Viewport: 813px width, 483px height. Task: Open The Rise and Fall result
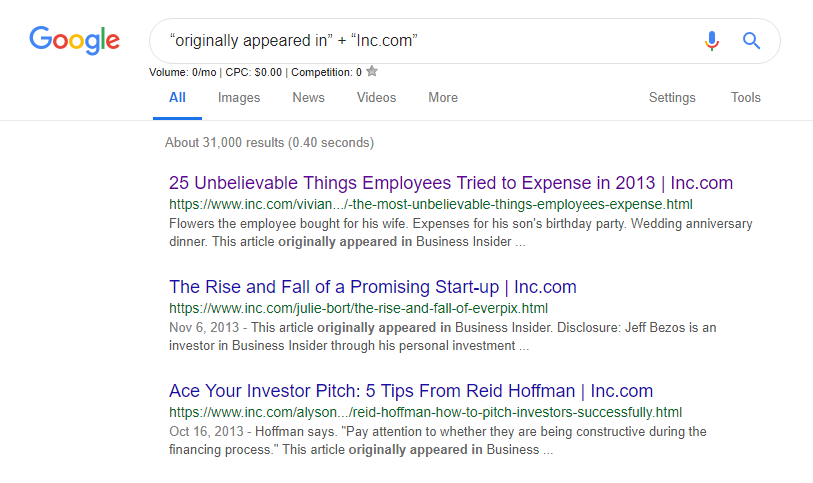pos(373,287)
